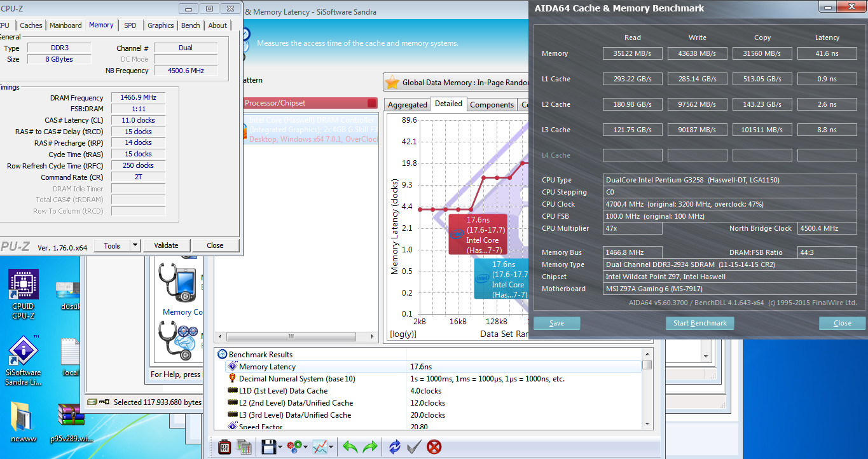Click the Close button in AIDA64
868x459 pixels.
[842, 323]
